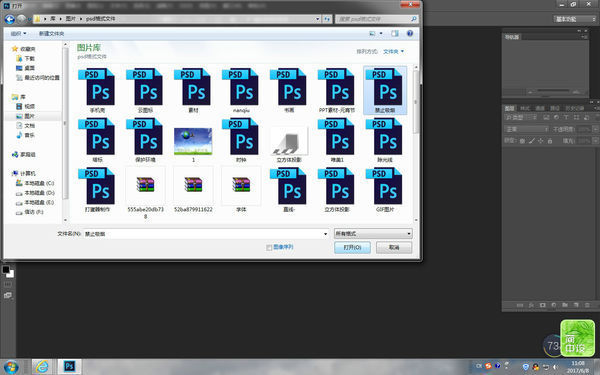
Task: Click the 取消 button
Action: 394,248
